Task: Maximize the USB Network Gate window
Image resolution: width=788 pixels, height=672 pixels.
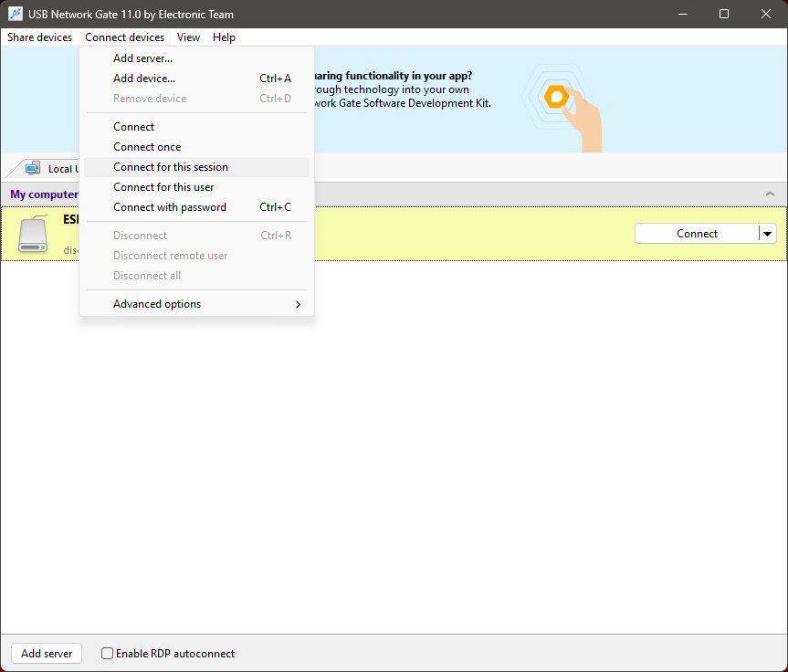Action: 724,14
